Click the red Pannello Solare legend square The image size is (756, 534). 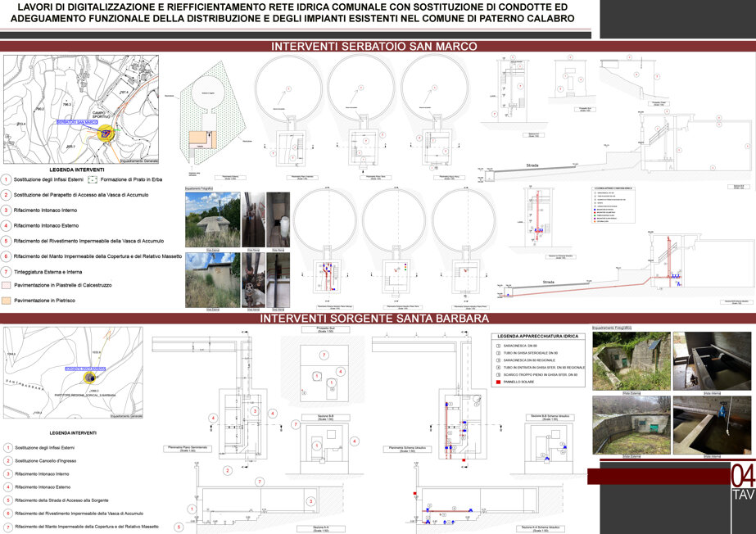pyautogui.click(x=499, y=382)
